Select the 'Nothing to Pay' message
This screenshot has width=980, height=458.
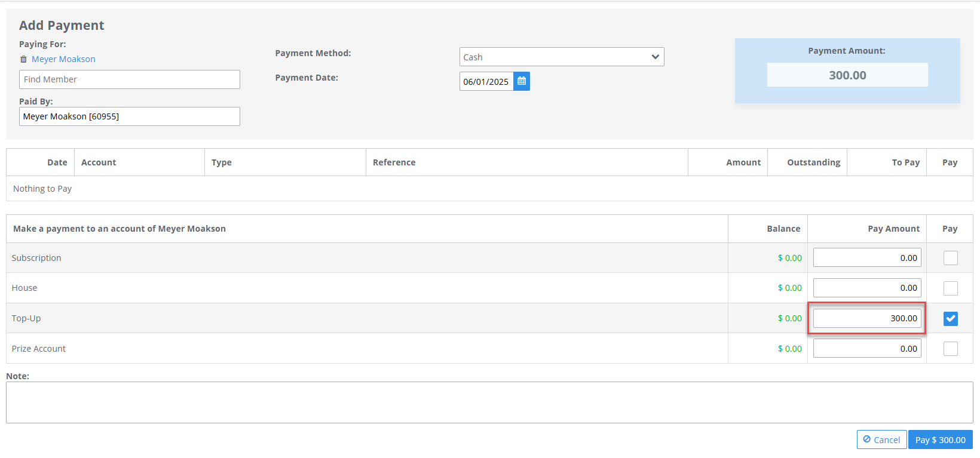(x=42, y=189)
